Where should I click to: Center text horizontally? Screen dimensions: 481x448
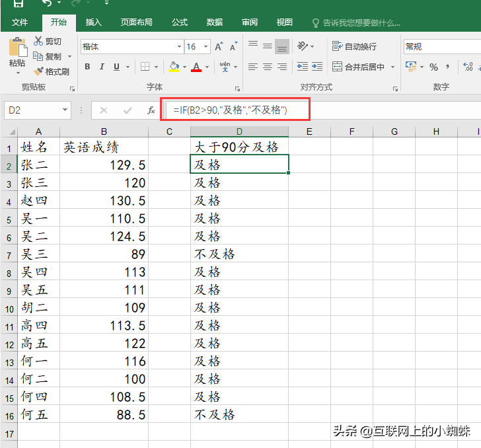point(268,67)
